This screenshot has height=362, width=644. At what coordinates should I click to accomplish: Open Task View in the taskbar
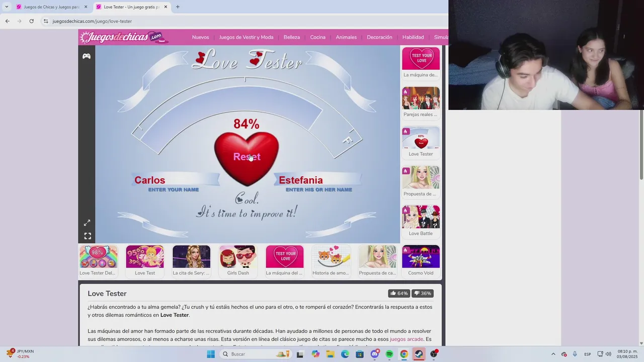click(x=300, y=354)
